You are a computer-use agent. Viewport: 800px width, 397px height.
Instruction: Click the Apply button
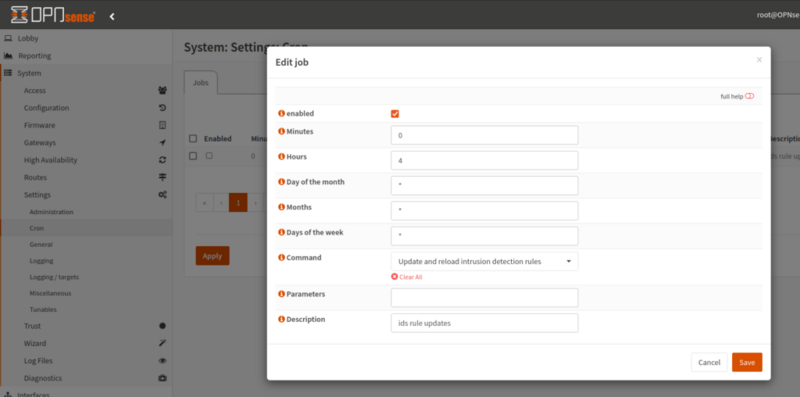click(212, 256)
